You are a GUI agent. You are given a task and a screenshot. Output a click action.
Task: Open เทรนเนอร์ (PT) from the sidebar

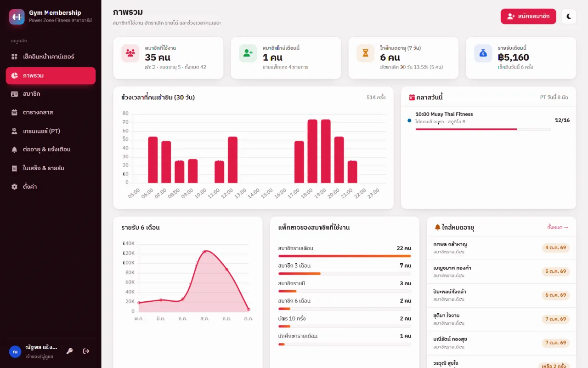(51, 131)
